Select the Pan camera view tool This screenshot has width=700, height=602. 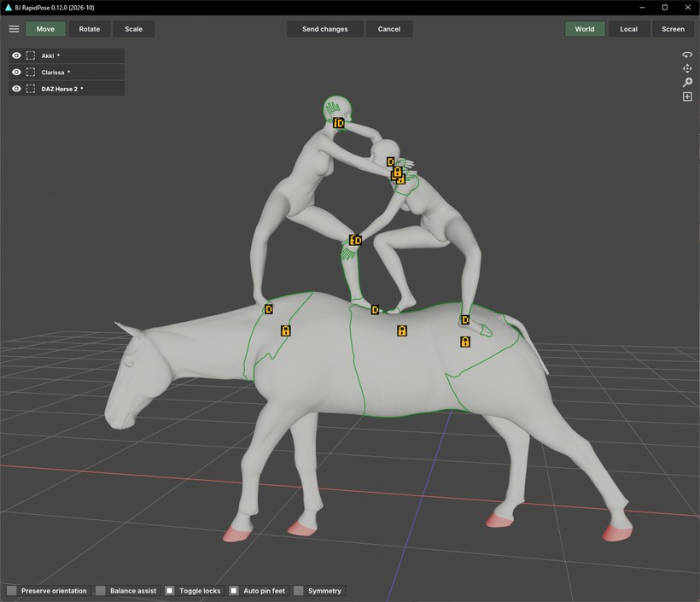687,68
